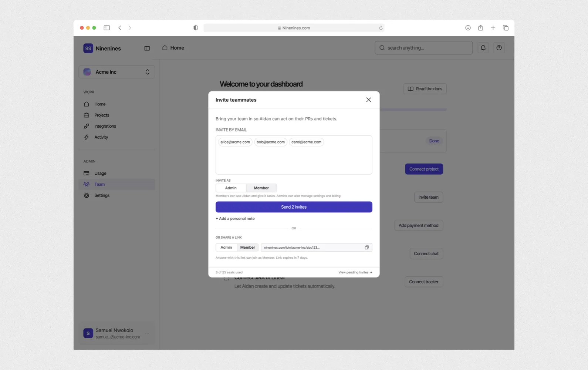Viewport: 588px width, 370px height.
Task: Click the privacy shield icon
Action: coord(196,28)
